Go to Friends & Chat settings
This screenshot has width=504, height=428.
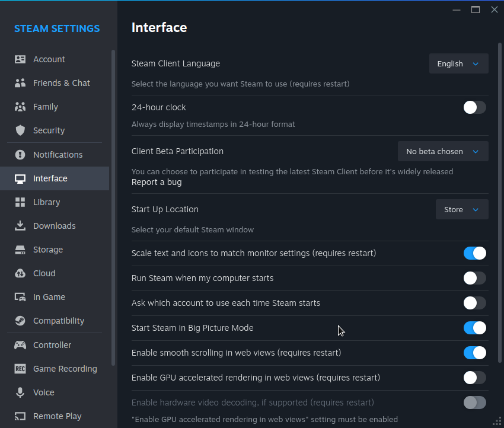55,83
